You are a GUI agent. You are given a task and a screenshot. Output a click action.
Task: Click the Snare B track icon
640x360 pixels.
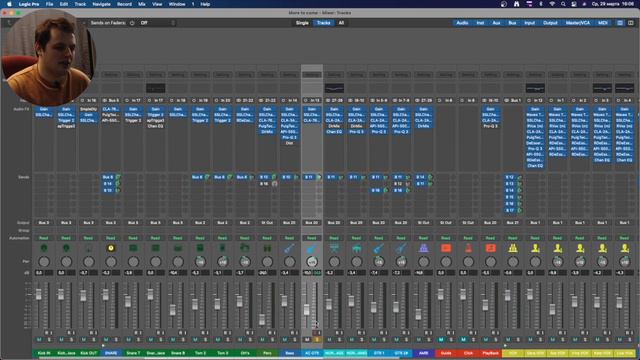[178, 248]
